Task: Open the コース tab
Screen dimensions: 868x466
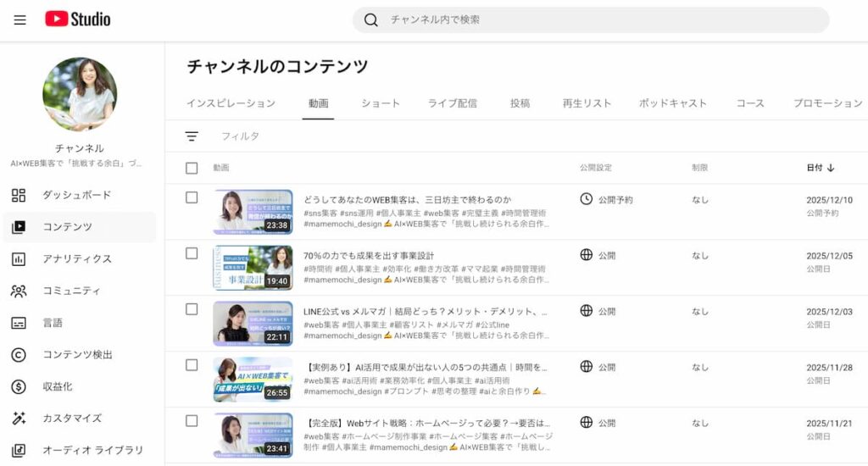Action: click(x=750, y=103)
